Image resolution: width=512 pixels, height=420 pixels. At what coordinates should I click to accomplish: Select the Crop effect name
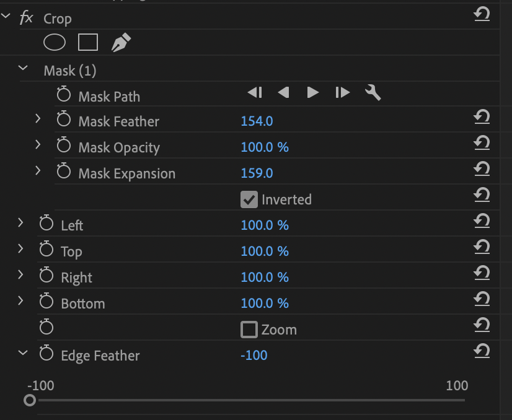pyautogui.click(x=58, y=19)
